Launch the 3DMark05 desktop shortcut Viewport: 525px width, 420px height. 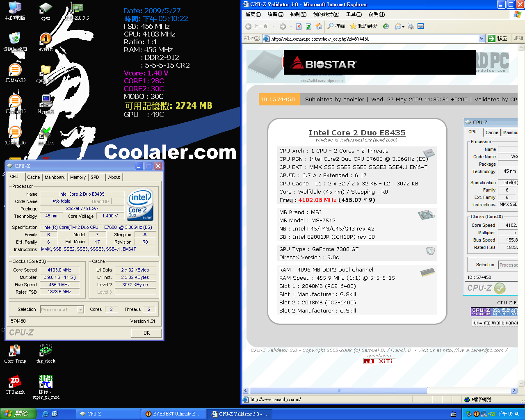click(15, 104)
